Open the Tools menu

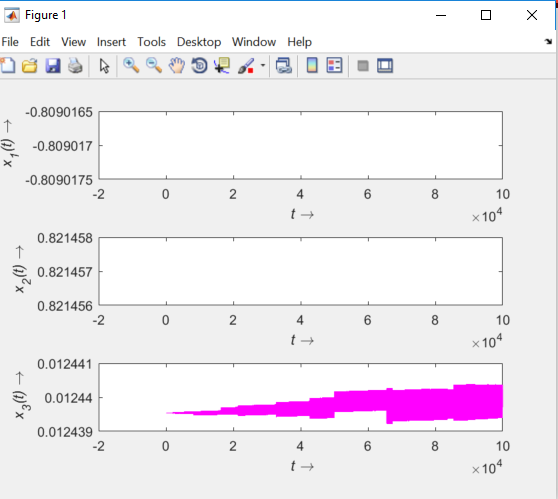pos(152,42)
